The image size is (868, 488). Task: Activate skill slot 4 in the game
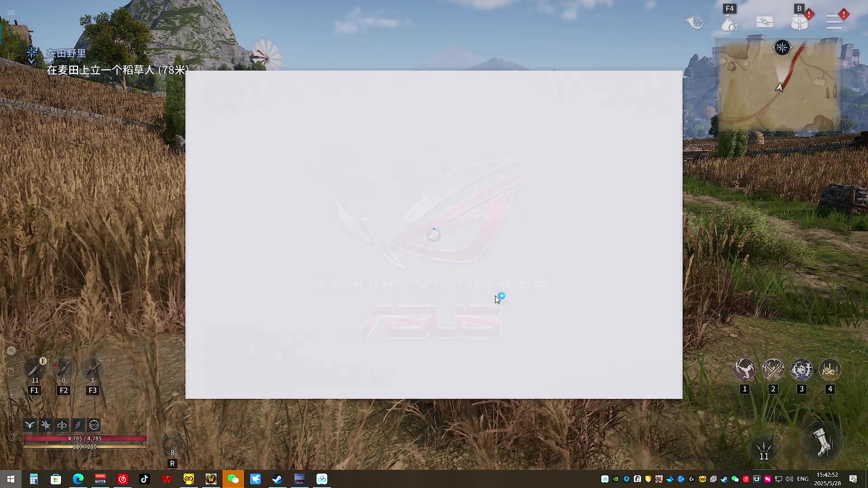coord(830,370)
